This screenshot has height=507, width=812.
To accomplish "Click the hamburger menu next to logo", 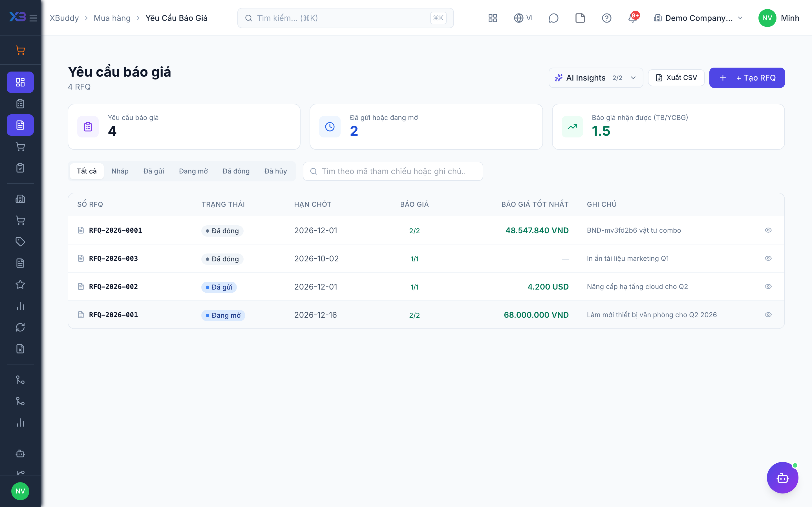I will click(33, 18).
